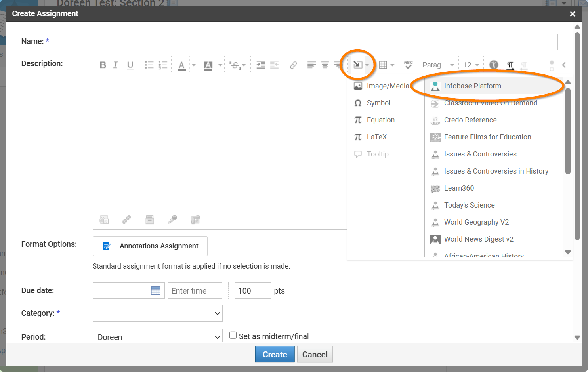Click the Insert content icon
Screen dimensions: 588x372
tap(358, 65)
